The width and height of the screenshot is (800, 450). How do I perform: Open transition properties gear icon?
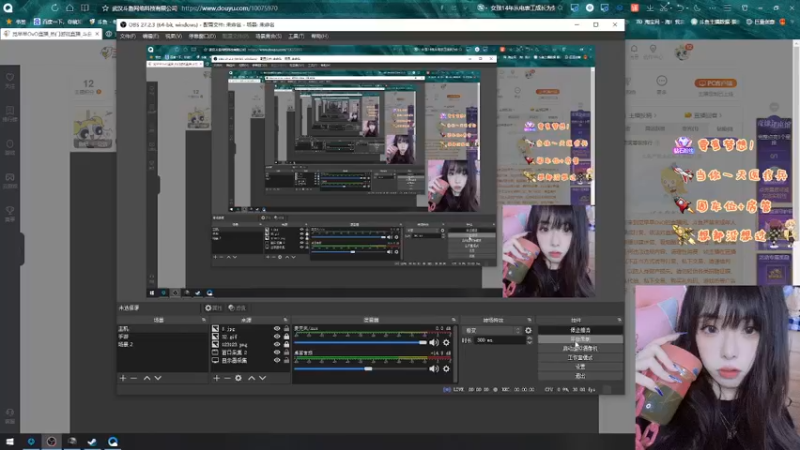(x=528, y=331)
